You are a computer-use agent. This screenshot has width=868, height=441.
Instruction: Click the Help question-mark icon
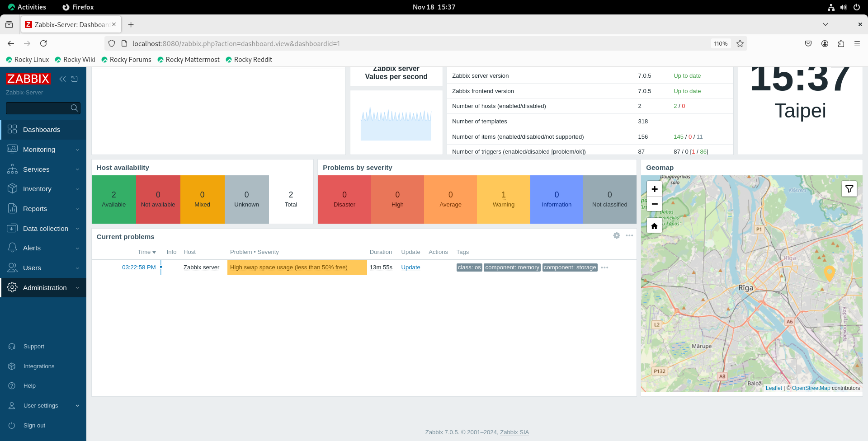click(x=12, y=386)
